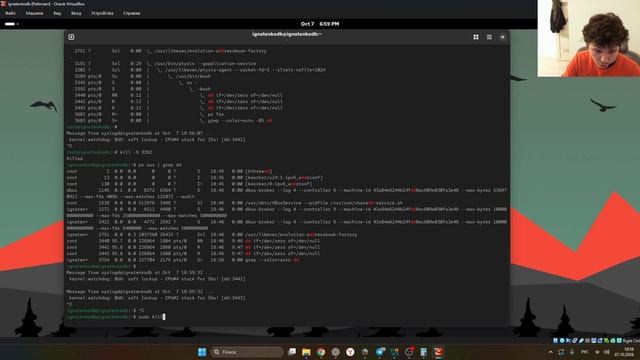Screen dimensions: 640x360
Task: Select the VirtualBox VM icon on the taskbar
Action: click(438, 352)
